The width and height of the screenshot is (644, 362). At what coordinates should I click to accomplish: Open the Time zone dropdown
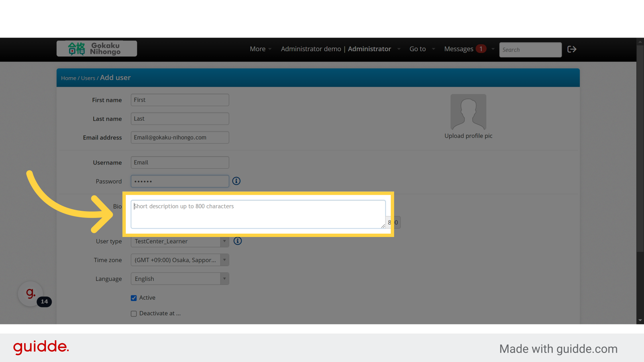(x=179, y=260)
